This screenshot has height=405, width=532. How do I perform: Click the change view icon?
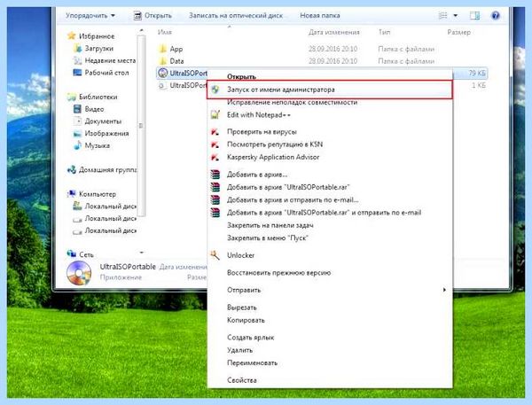(x=442, y=15)
